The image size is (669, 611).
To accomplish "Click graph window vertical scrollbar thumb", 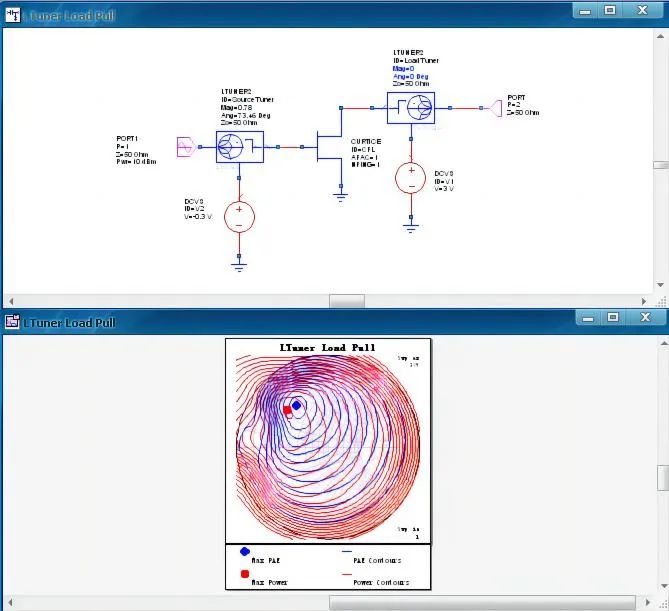I will (x=663, y=478).
